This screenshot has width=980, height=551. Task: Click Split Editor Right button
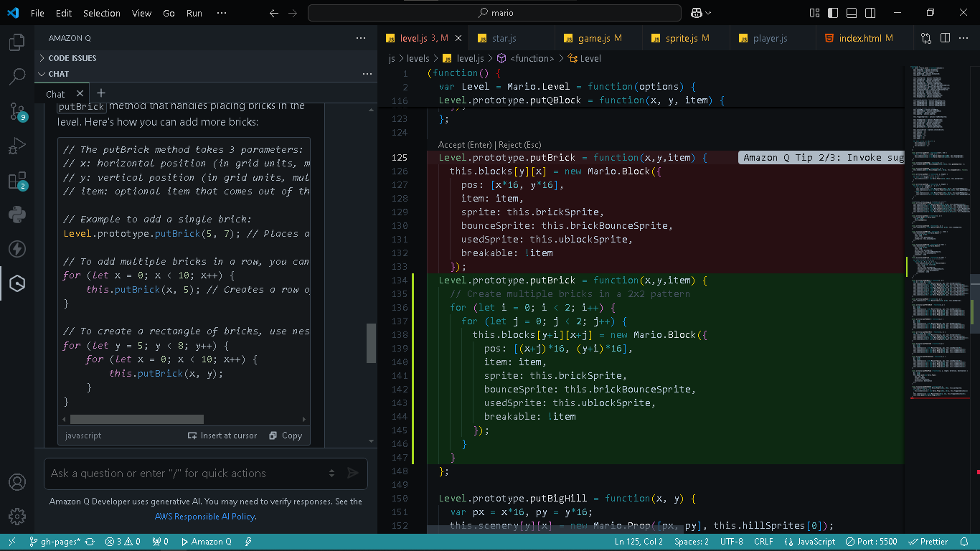coord(945,38)
